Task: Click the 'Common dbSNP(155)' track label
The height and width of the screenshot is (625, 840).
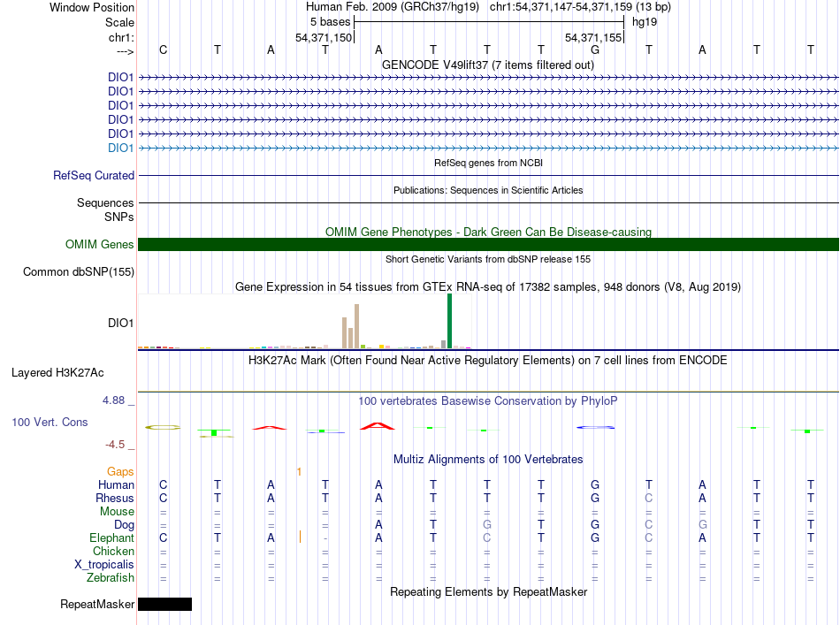Action: (x=78, y=271)
